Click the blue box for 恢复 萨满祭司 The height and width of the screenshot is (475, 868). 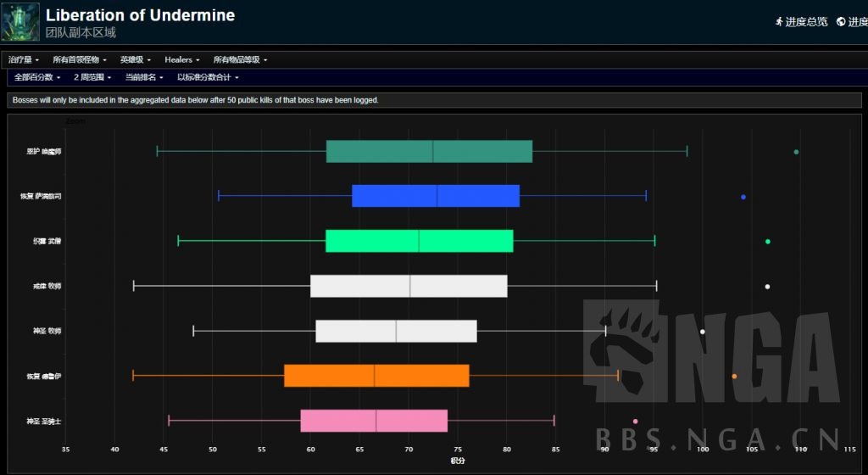click(x=435, y=196)
